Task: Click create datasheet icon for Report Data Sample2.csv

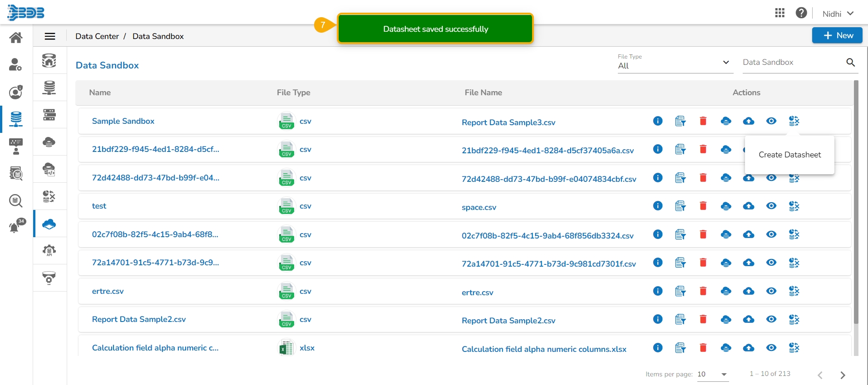Action: [794, 320]
